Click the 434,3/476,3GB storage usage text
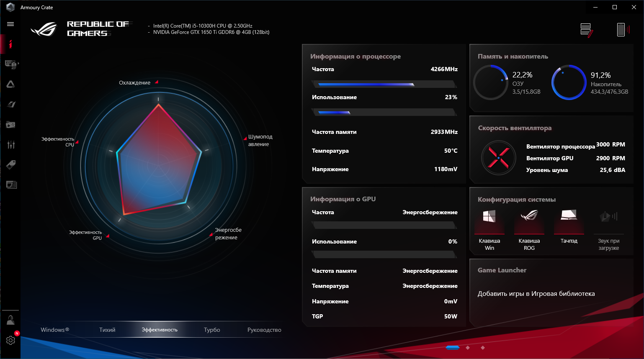Viewport: 644px width, 359px height. tap(609, 92)
